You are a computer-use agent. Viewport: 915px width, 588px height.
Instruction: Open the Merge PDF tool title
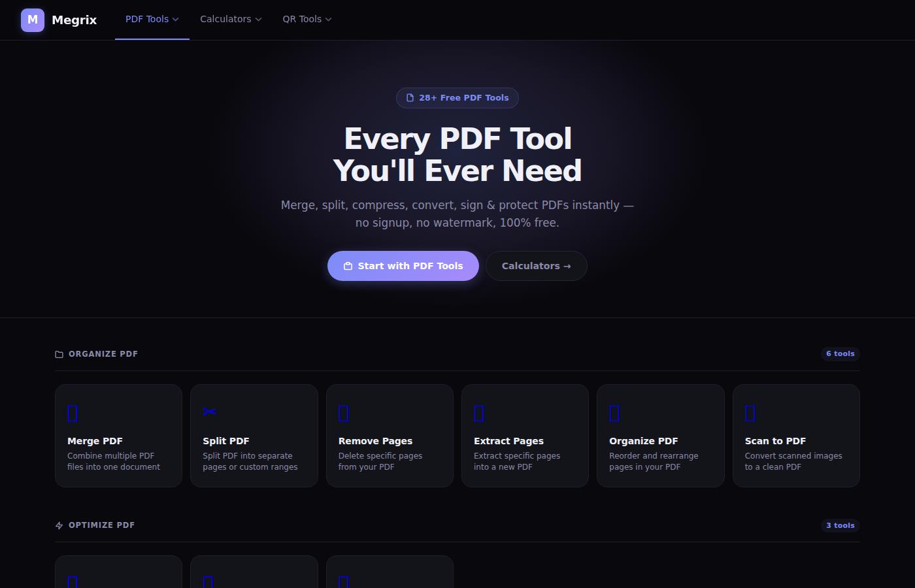pos(95,441)
